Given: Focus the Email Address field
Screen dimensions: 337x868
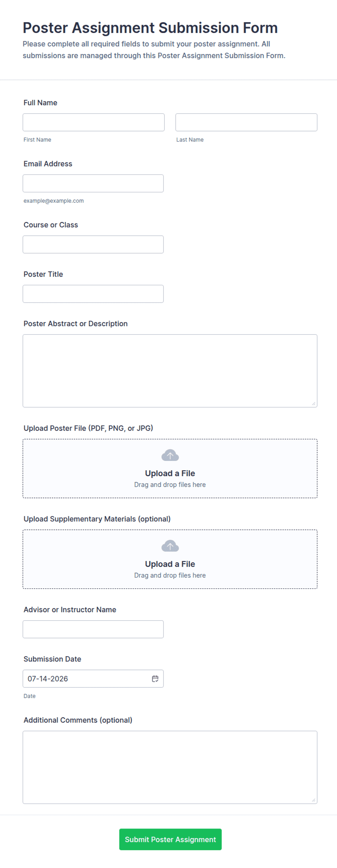Looking at the screenshot, I should click(93, 183).
